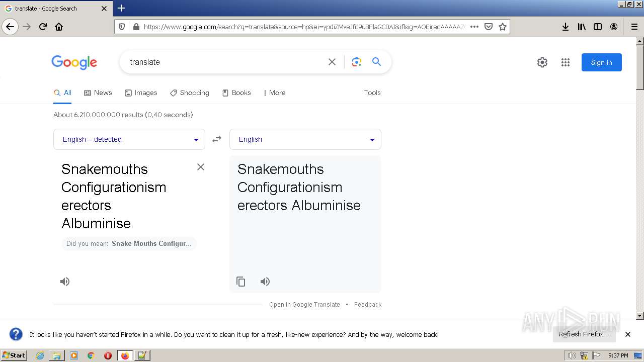Open a new browser tab
The image size is (644, 362).
(x=121, y=8)
